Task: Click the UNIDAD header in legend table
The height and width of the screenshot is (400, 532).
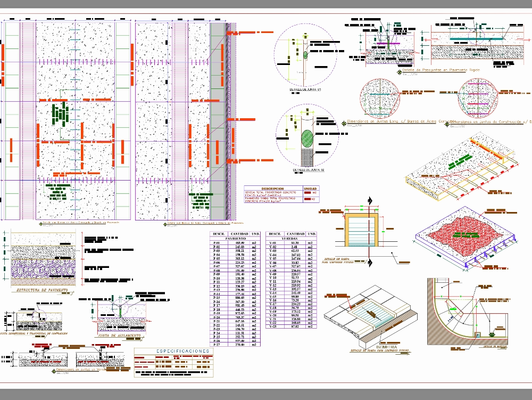Action: click(x=309, y=188)
